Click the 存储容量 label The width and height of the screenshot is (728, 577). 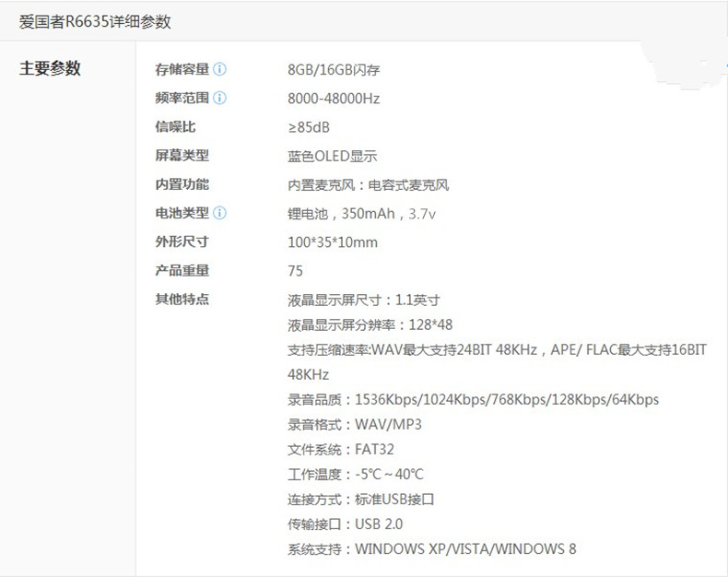tap(182, 70)
